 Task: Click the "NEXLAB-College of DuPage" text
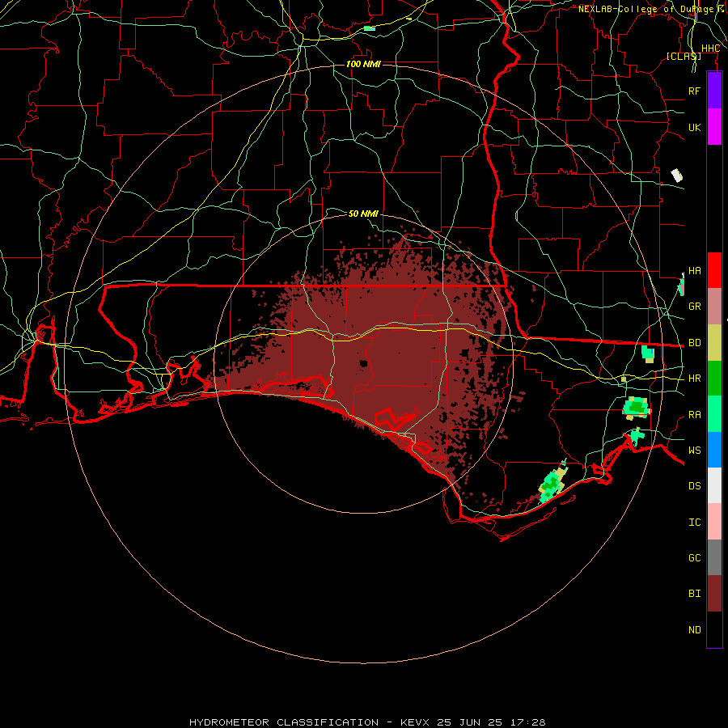pos(645,9)
